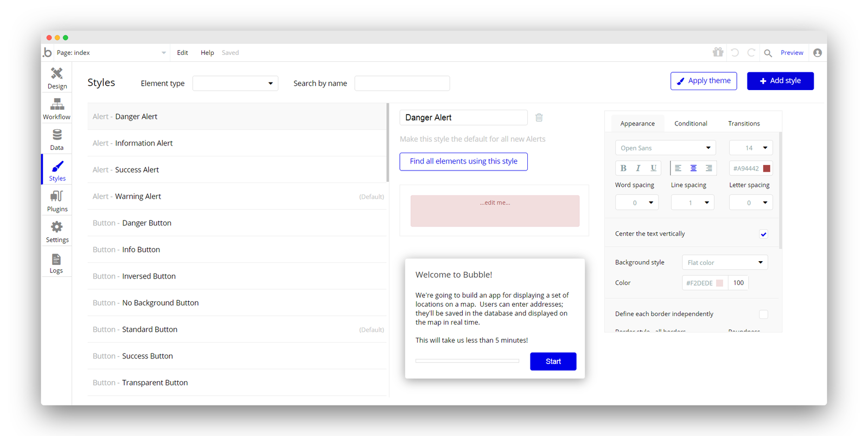868x436 pixels.
Task: Open the #F2DEDE background color swatch
Action: [x=719, y=283]
